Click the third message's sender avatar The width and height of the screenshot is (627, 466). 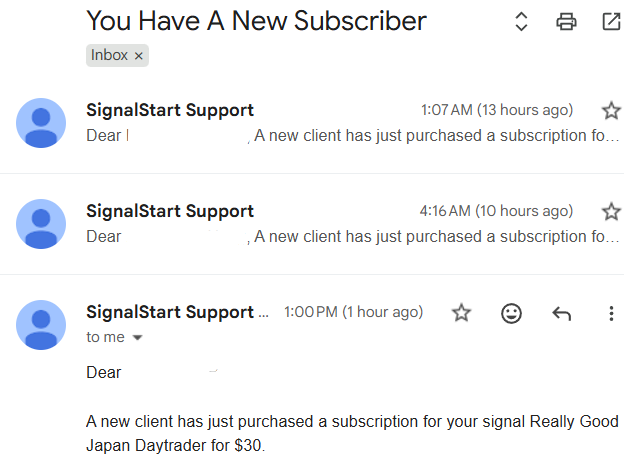pos(41,325)
